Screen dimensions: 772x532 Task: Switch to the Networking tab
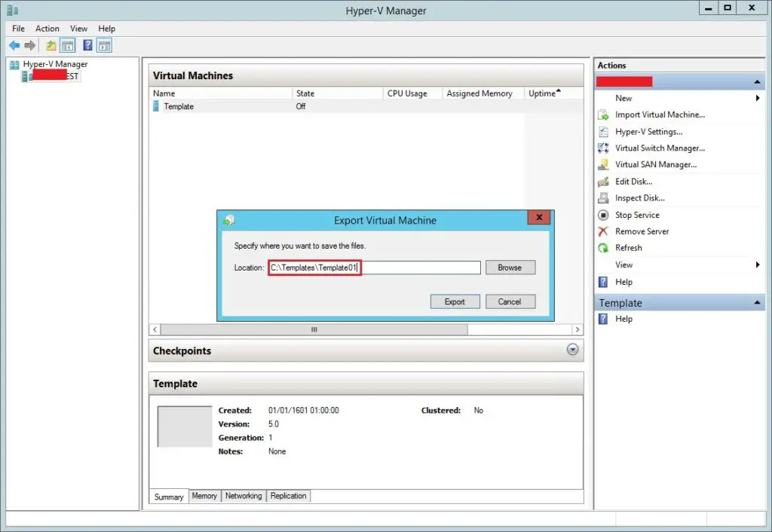(244, 496)
